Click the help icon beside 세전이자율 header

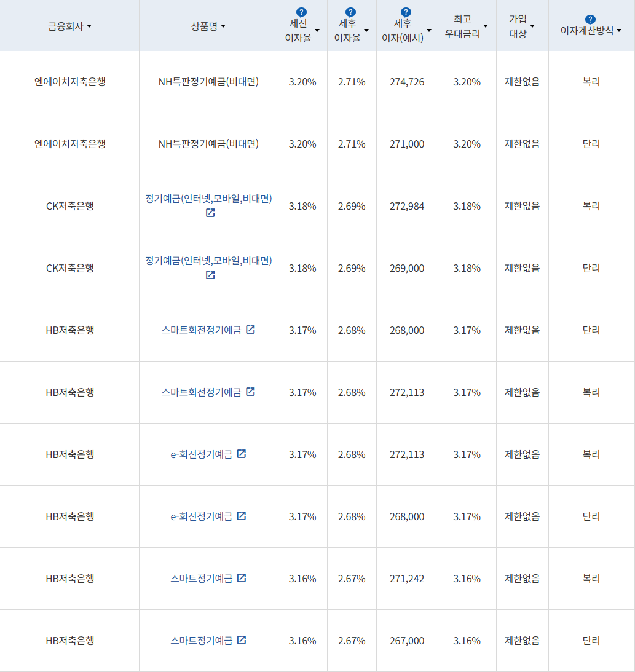point(301,11)
